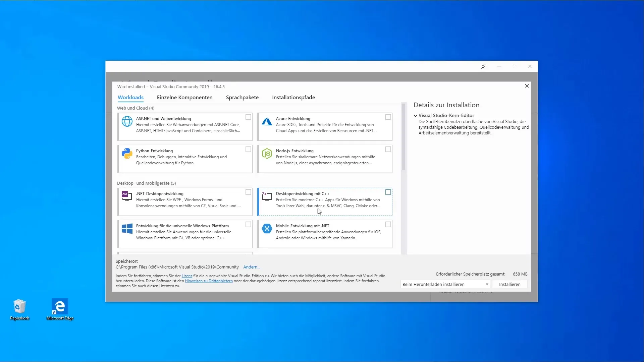
Task: Tick the Python-Entwicklung checkbox
Action: (x=248, y=149)
